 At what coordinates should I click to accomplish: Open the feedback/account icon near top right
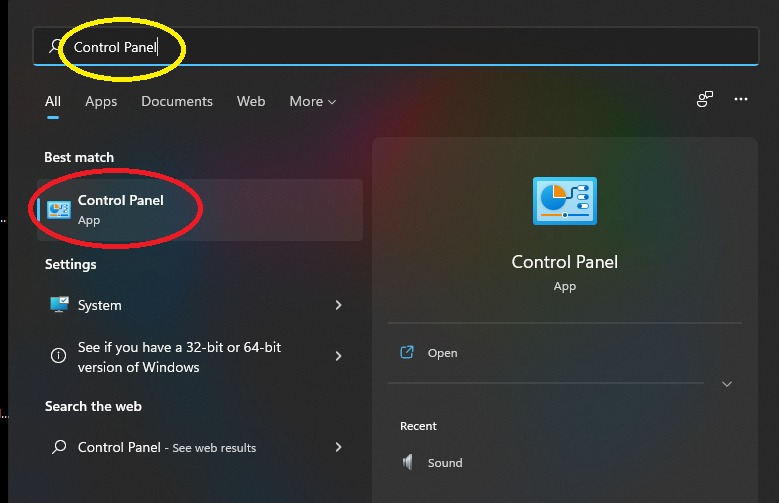(x=704, y=99)
